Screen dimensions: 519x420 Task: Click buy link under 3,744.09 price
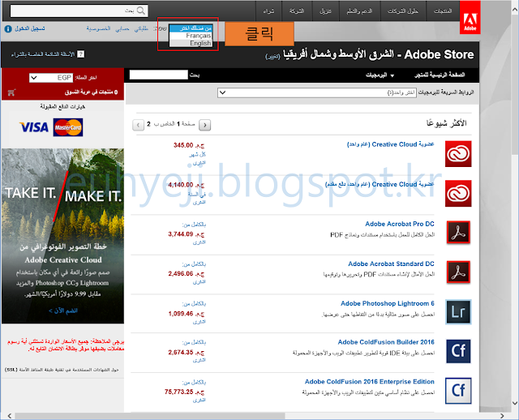tap(199, 242)
